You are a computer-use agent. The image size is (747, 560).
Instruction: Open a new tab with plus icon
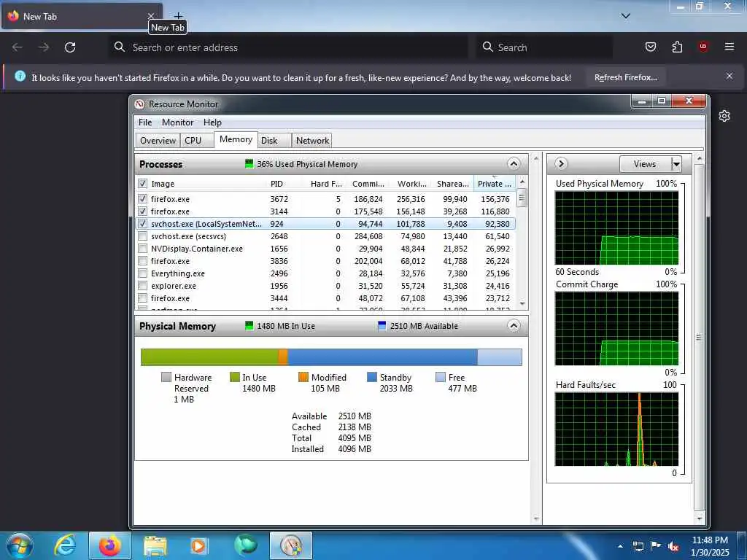[x=178, y=16]
